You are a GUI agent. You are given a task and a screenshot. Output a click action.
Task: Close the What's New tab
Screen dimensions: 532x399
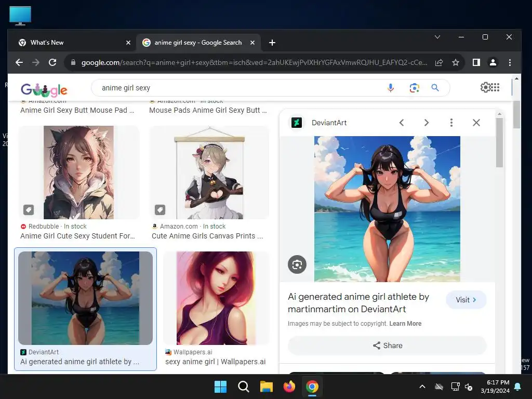pyautogui.click(x=128, y=43)
